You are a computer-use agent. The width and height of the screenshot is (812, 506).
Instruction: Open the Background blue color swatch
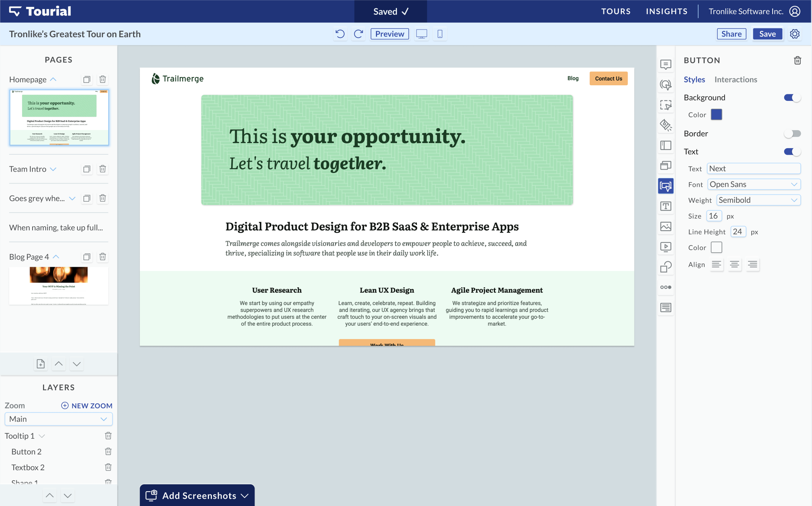point(716,115)
